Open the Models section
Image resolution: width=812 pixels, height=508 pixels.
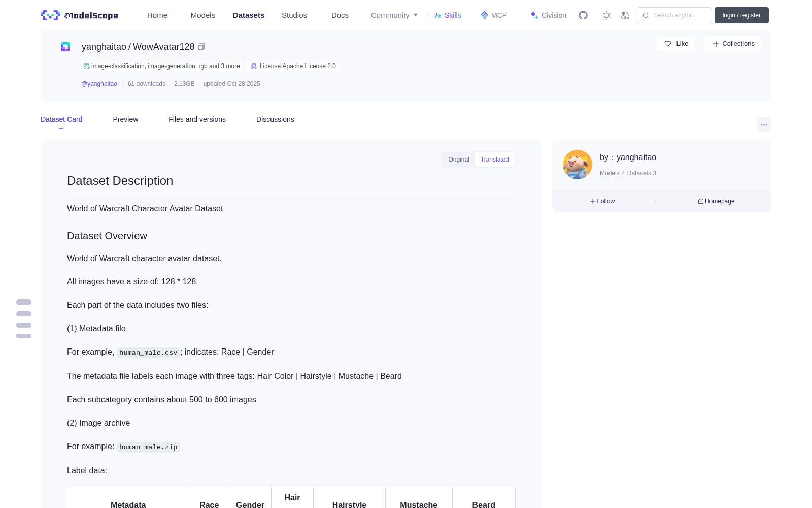[203, 15]
